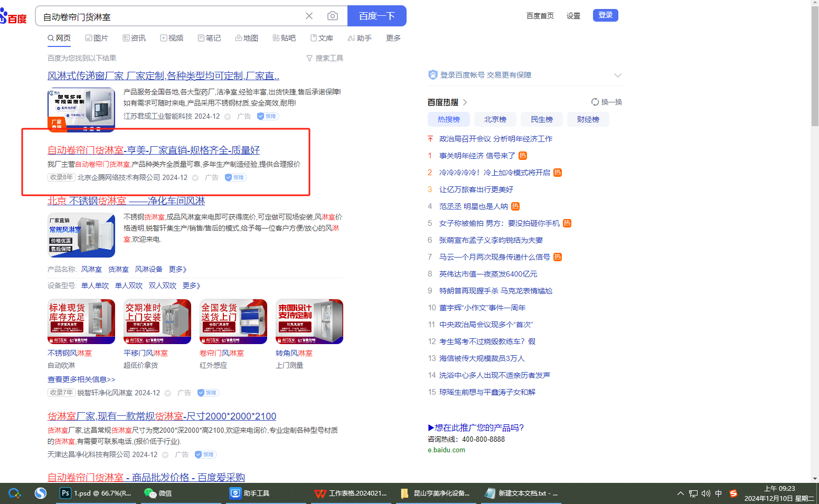Open Photoshop 1.psd from the taskbar
This screenshot has width=819, height=504.
pyautogui.click(x=96, y=493)
